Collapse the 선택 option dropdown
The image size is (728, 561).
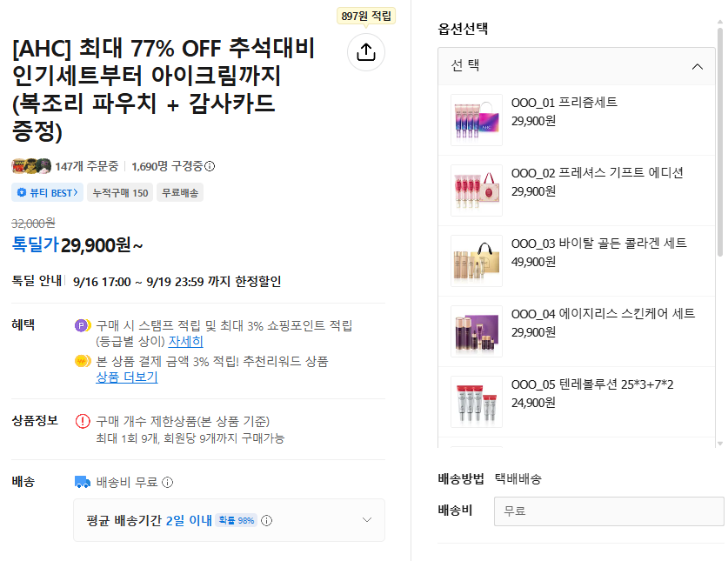pos(698,66)
